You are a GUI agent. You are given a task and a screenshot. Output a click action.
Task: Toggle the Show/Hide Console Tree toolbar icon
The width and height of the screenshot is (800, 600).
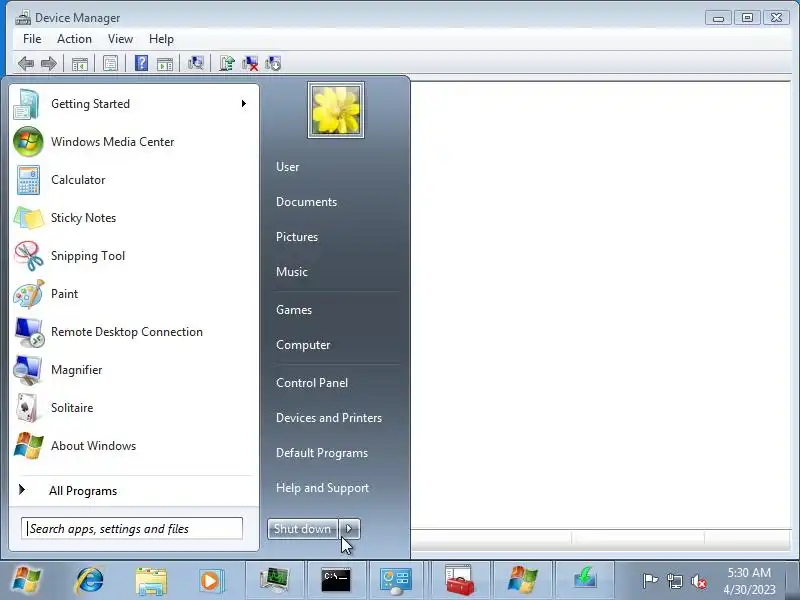pos(80,64)
